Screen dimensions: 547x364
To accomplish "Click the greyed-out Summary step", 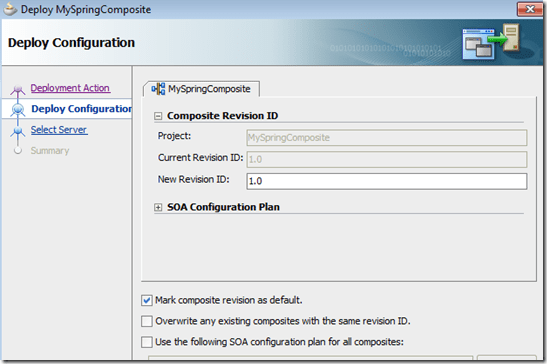I will (50, 151).
